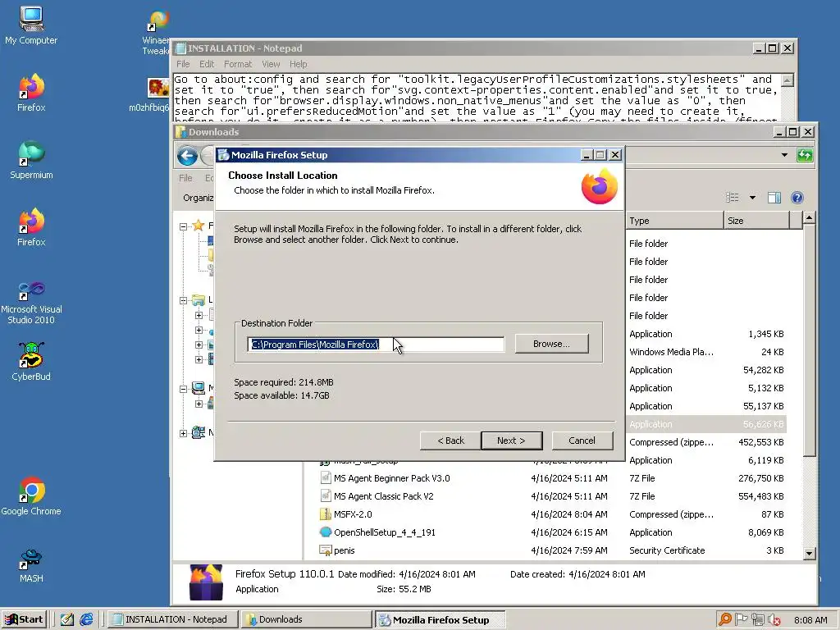
Task: Select the 452,553 KB compressed file size cell
Action: coord(760,442)
